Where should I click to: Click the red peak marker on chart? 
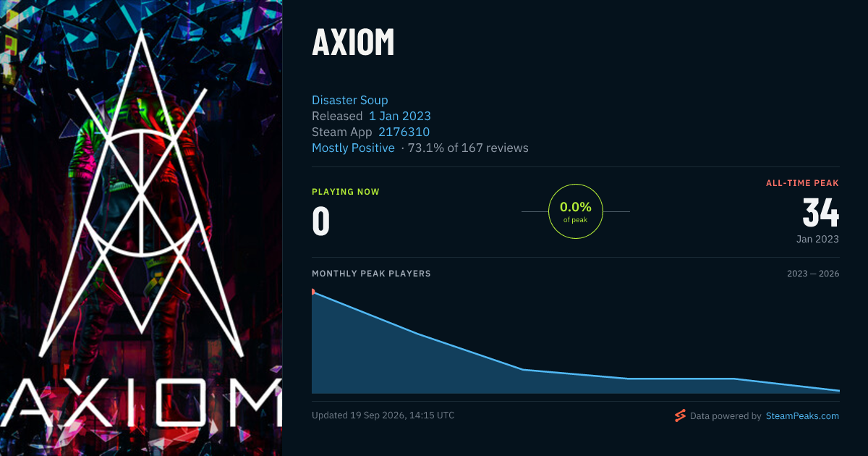(x=313, y=292)
